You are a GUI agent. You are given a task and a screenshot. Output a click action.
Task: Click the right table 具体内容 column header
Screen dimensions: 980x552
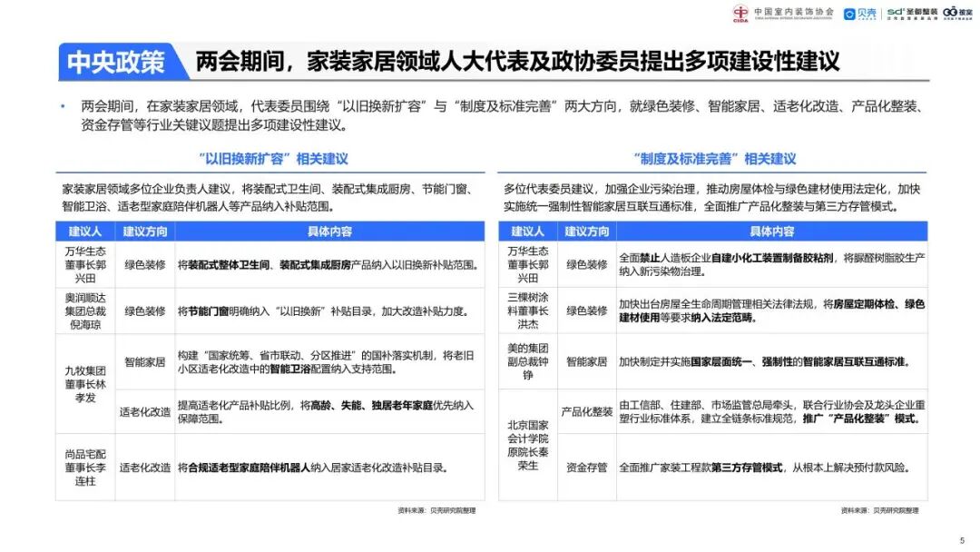[772, 232]
